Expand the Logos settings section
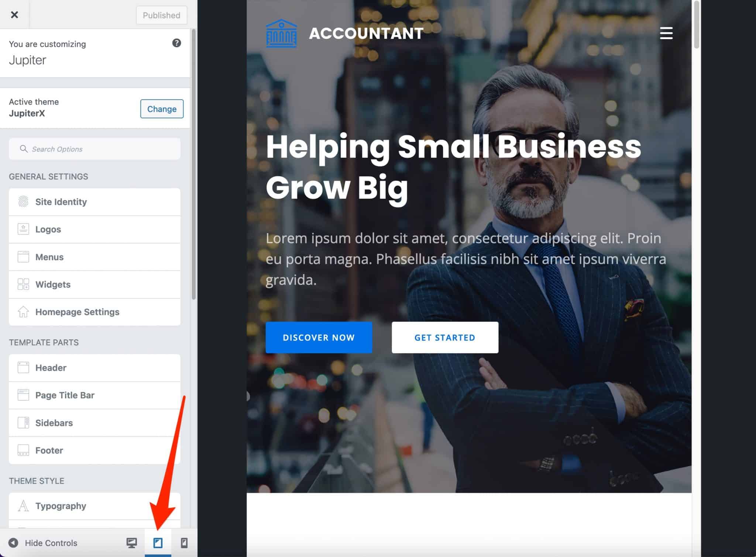This screenshot has height=557, width=756. coord(94,229)
